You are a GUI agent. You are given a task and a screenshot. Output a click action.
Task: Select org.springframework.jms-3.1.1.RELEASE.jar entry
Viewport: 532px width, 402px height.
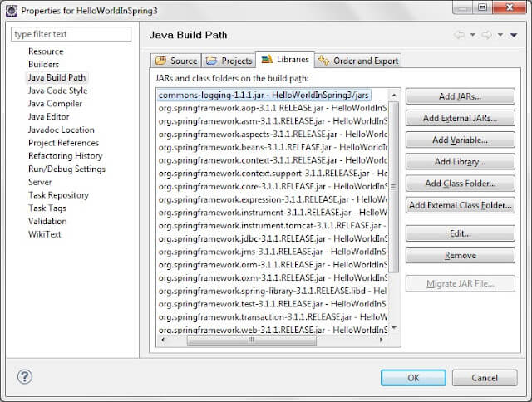[x=273, y=252]
